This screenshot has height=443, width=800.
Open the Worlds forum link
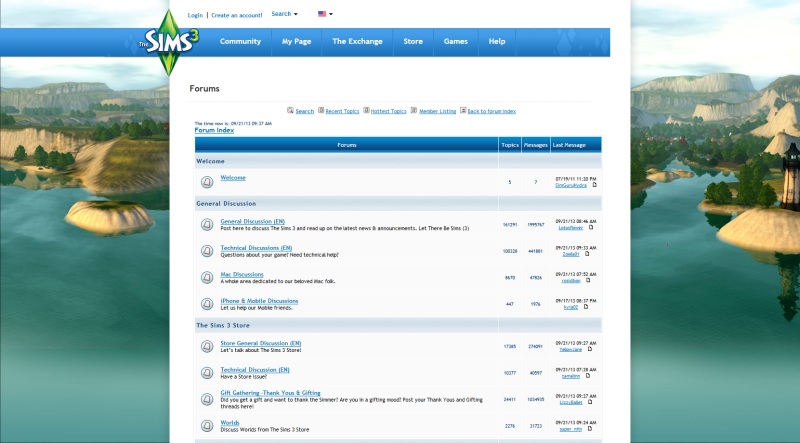230,423
